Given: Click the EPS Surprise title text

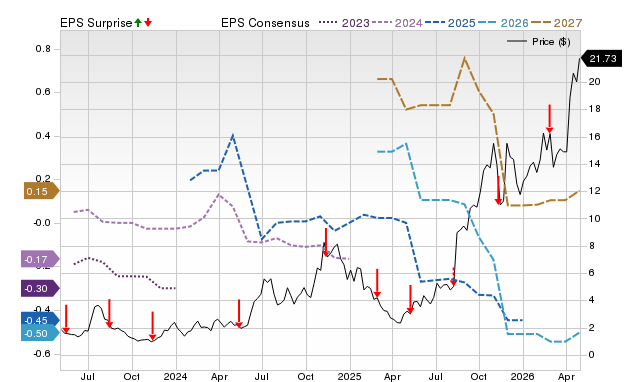Looking at the screenshot, I should (x=96, y=23).
